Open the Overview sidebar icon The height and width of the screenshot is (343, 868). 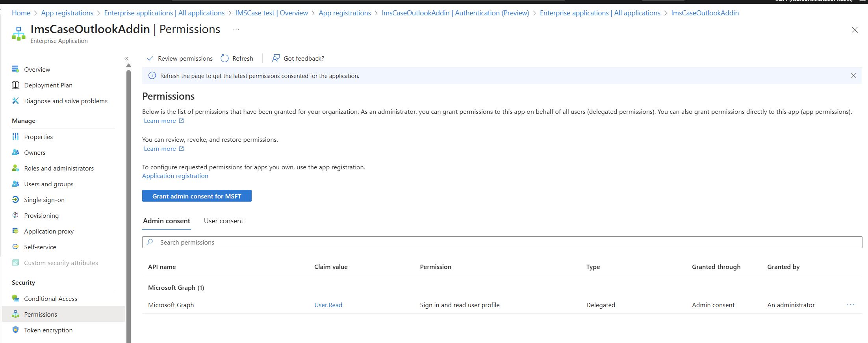[15, 69]
